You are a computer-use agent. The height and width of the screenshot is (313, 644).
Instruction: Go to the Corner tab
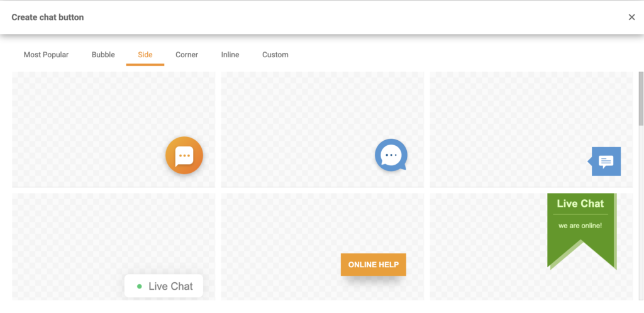[187, 55]
